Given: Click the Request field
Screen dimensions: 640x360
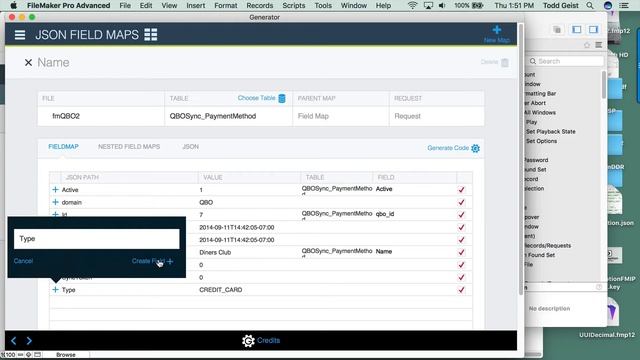Looking at the screenshot, I should pyautogui.click(x=436, y=116).
